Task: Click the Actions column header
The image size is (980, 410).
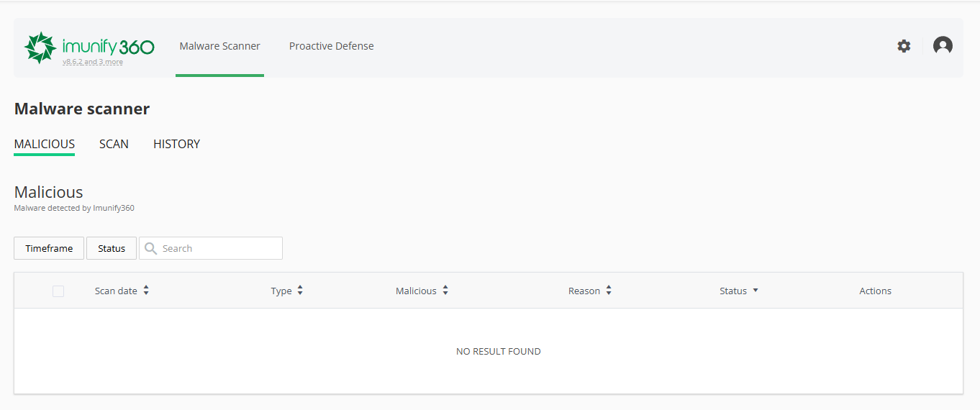Action: tap(875, 291)
